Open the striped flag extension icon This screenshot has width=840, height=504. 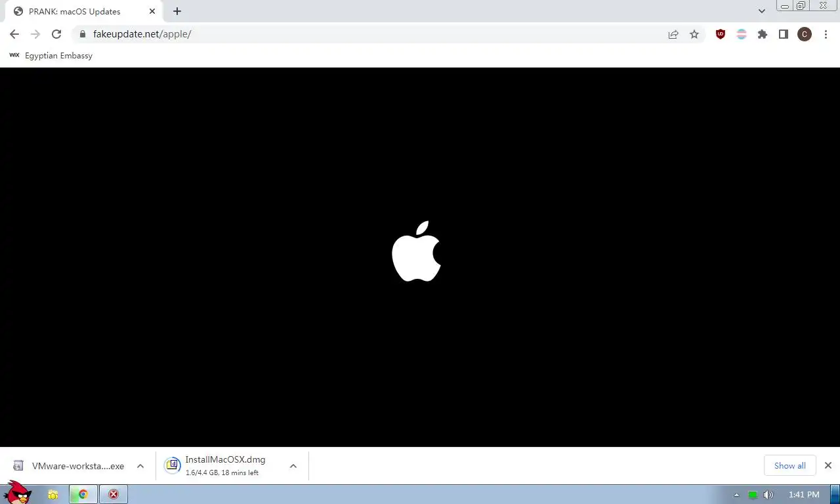742,34
